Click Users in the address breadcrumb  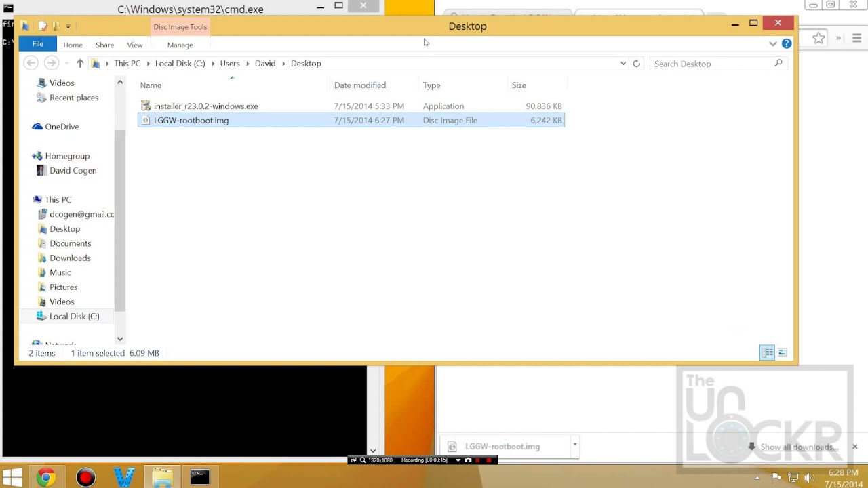[230, 63]
